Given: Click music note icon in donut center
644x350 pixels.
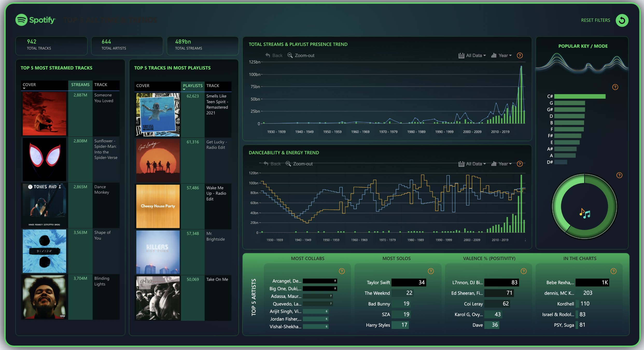Looking at the screenshot, I should (585, 213).
